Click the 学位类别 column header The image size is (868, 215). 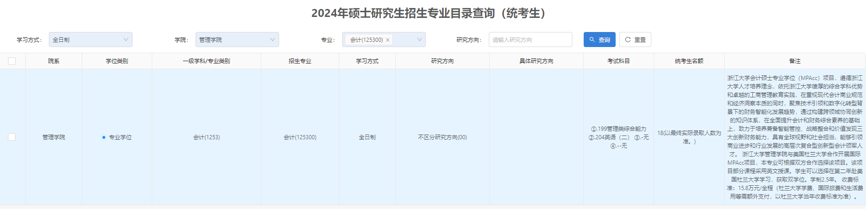[x=117, y=61]
